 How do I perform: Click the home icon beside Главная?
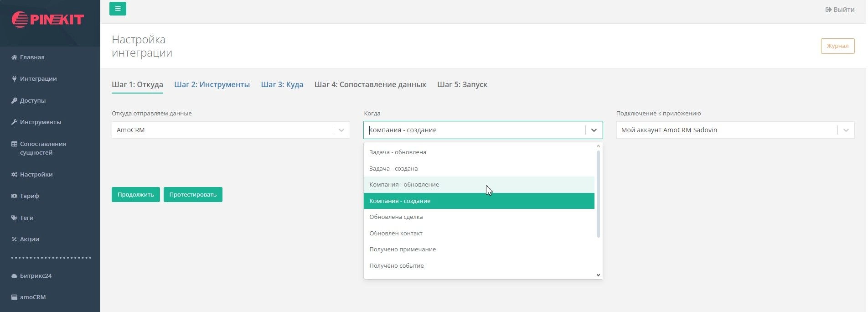(14, 57)
